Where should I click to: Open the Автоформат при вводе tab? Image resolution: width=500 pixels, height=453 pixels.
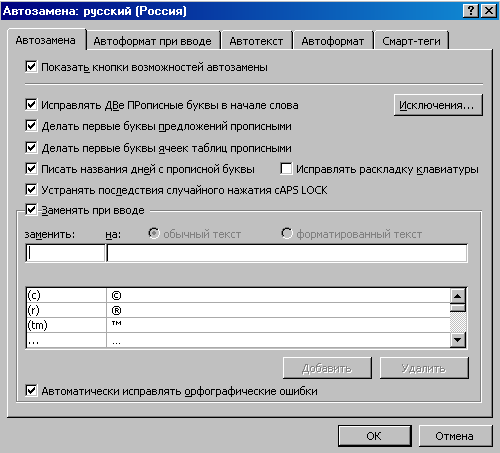tap(153, 41)
